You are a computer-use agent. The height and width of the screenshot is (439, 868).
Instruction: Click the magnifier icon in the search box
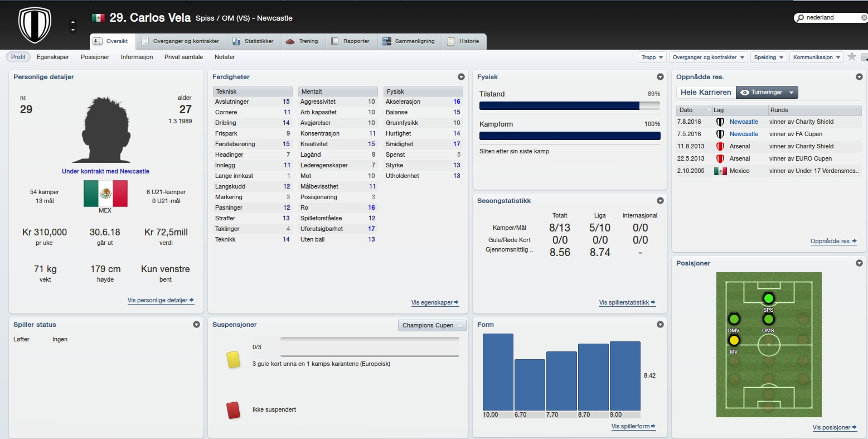coord(801,18)
